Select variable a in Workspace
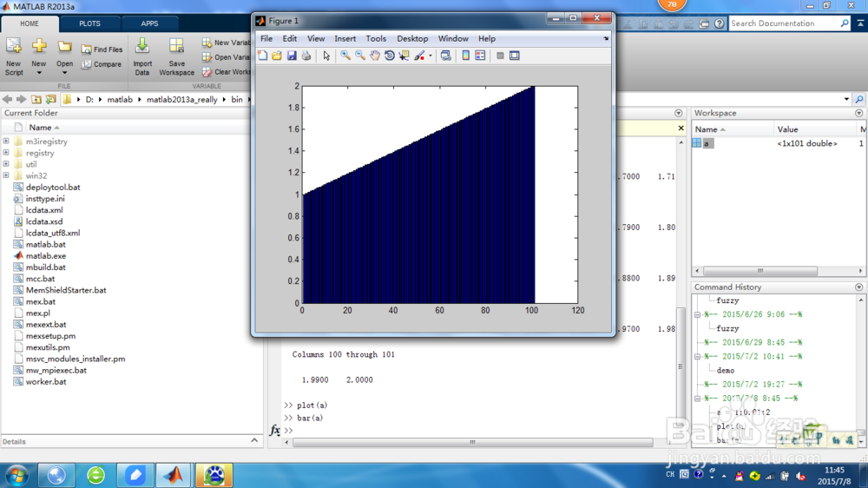 pos(708,143)
